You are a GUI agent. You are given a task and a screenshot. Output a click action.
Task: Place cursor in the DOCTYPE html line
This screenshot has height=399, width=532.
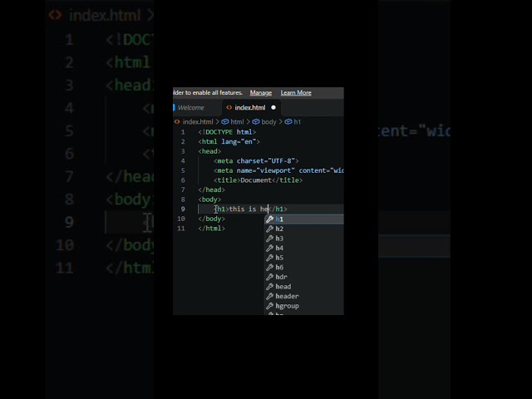(x=227, y=132)
